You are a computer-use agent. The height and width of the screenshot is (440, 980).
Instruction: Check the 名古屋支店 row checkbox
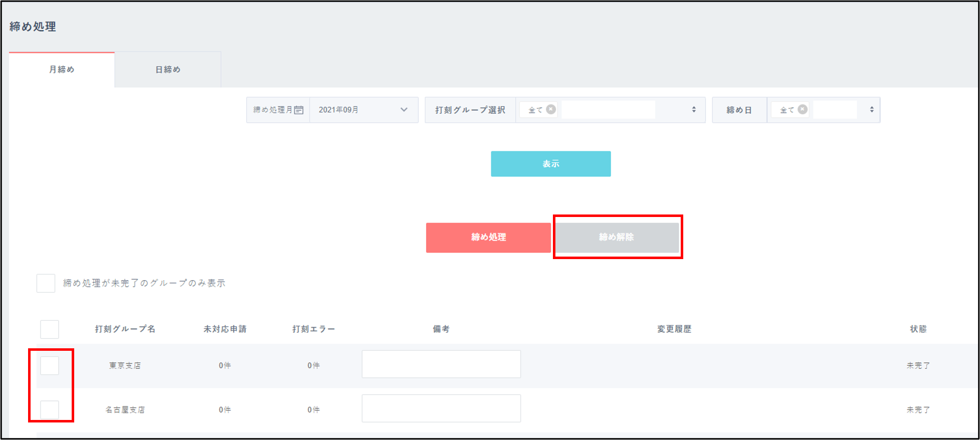(50, 409)
